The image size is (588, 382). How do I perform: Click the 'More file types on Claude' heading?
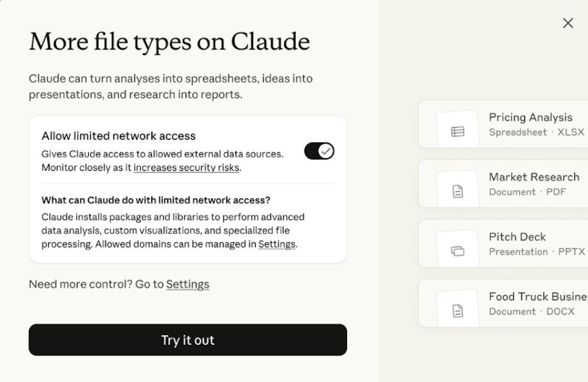(169, 41)
